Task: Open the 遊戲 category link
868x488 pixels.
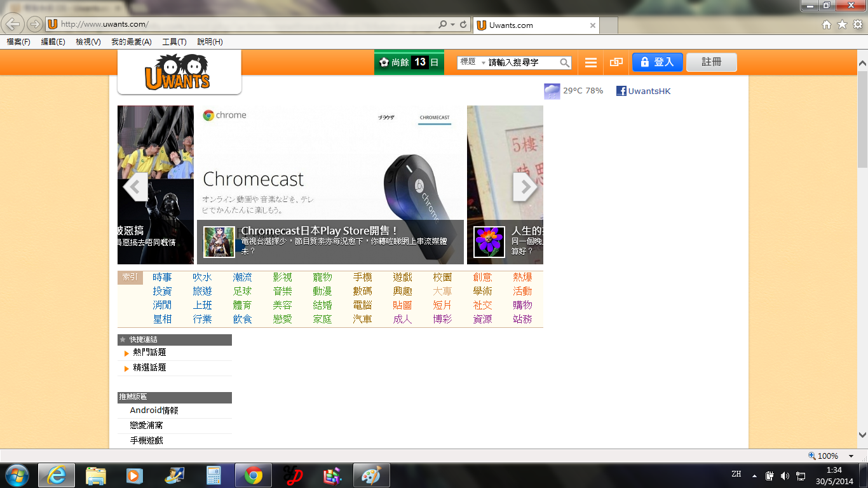Action: [402, 277]
